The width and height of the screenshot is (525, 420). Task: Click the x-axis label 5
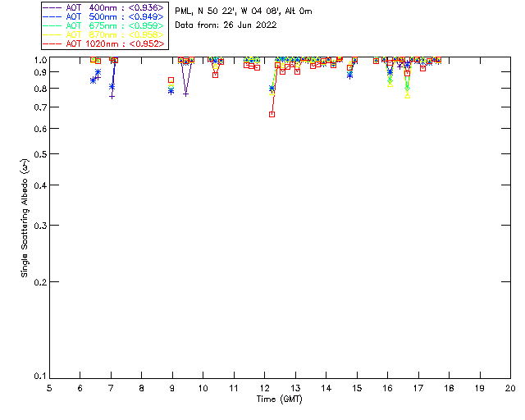click(x=49, y=389)
